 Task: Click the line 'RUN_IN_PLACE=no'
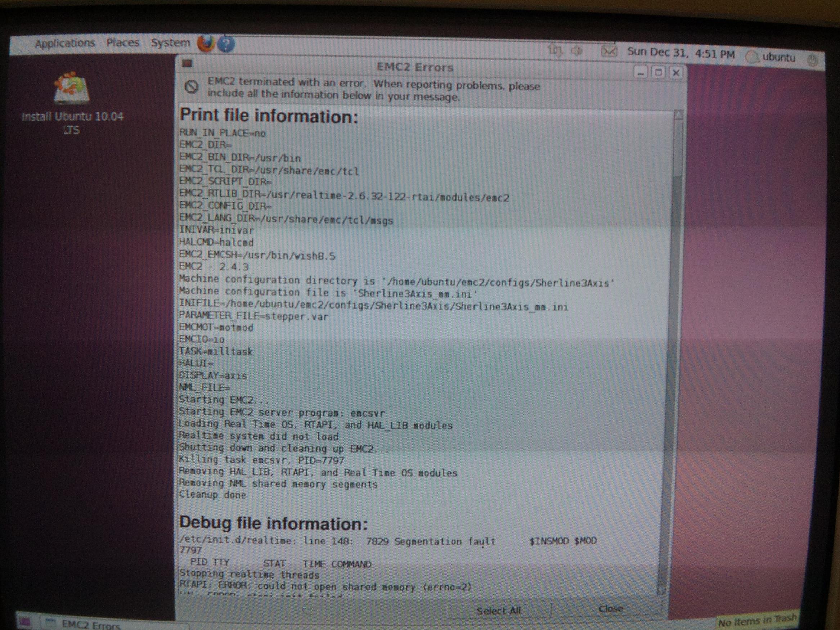coord(223,133)
